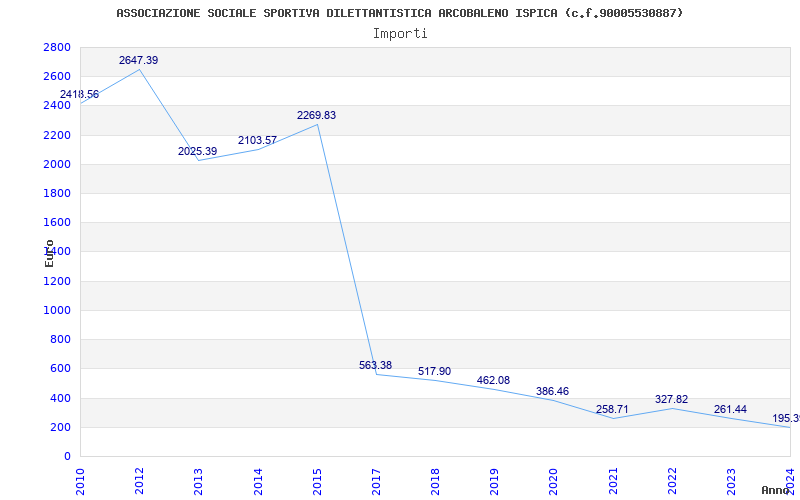The image size is (800, 500).
Task: Click the x-axis year 2019
Action: [x=494, y=481]
